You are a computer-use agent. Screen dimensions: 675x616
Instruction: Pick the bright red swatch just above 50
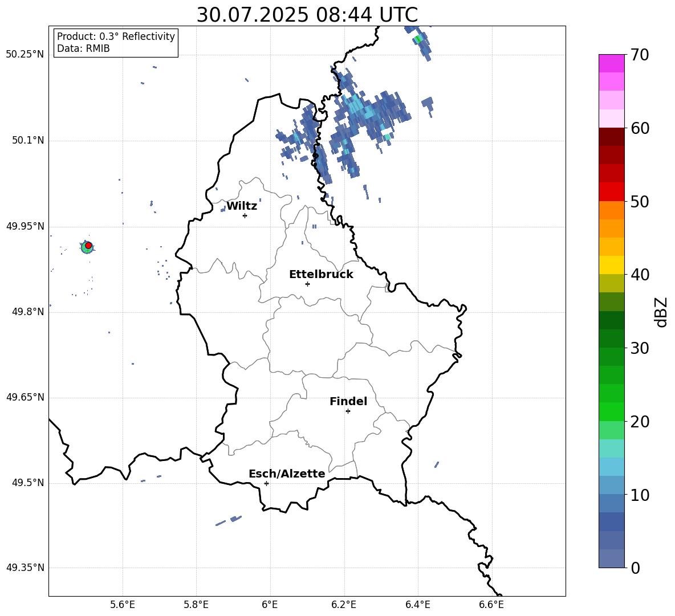611,192
